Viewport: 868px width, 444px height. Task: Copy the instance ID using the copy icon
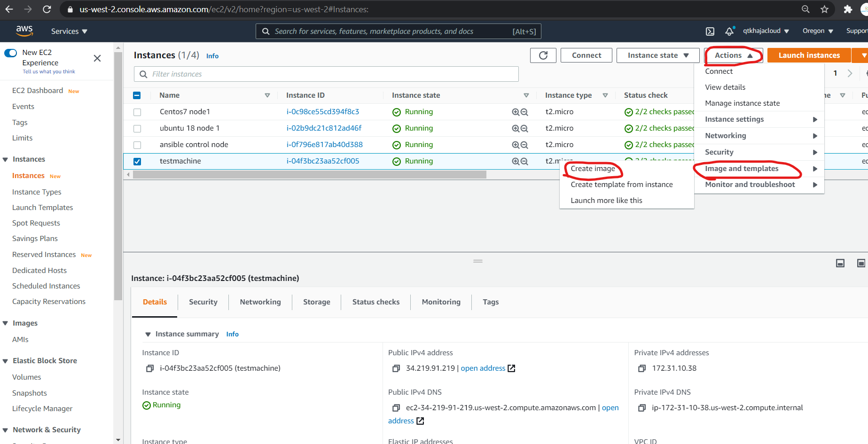tap(149, 368)
